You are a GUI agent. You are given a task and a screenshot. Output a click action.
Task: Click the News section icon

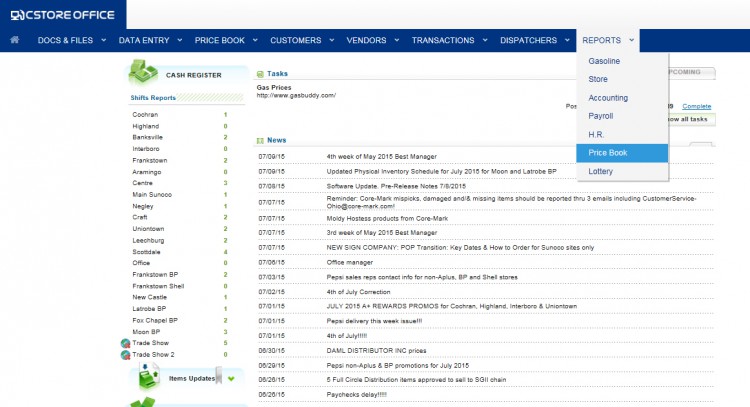point(260,141)
